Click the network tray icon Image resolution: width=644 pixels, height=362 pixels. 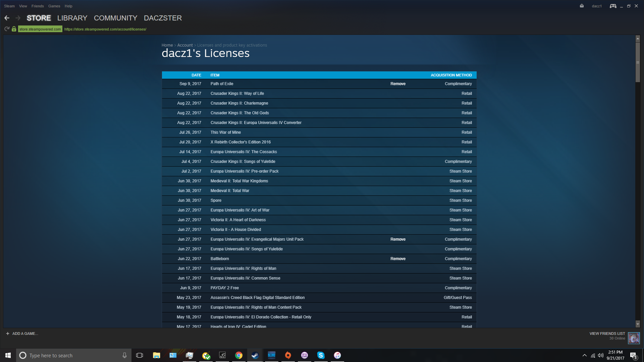click(593, 355)
